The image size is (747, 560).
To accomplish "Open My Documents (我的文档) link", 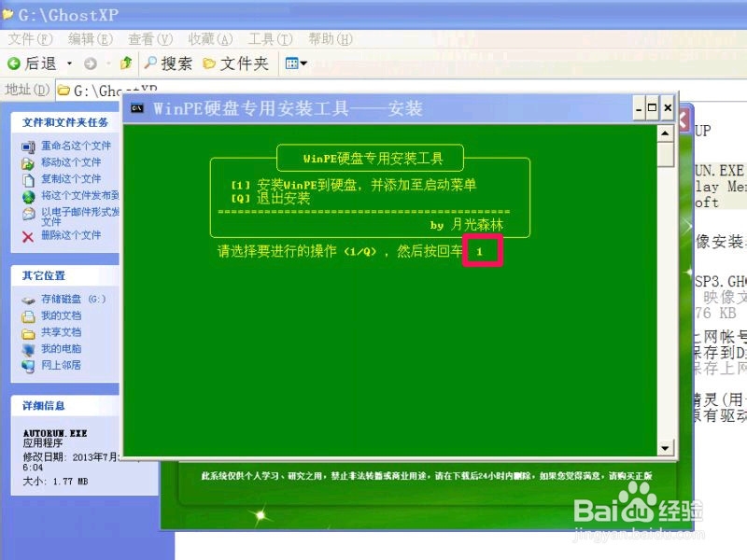I will [61, 315].
